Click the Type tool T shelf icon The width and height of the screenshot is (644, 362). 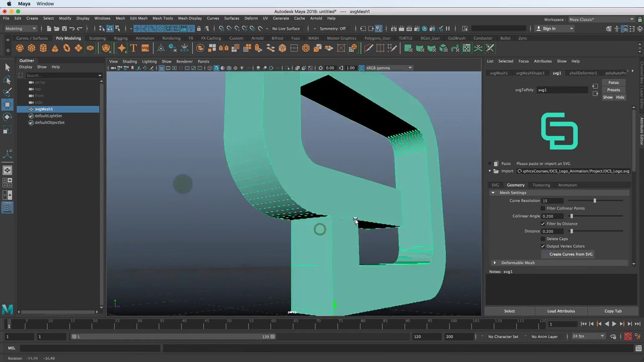(x=133, y=48)
